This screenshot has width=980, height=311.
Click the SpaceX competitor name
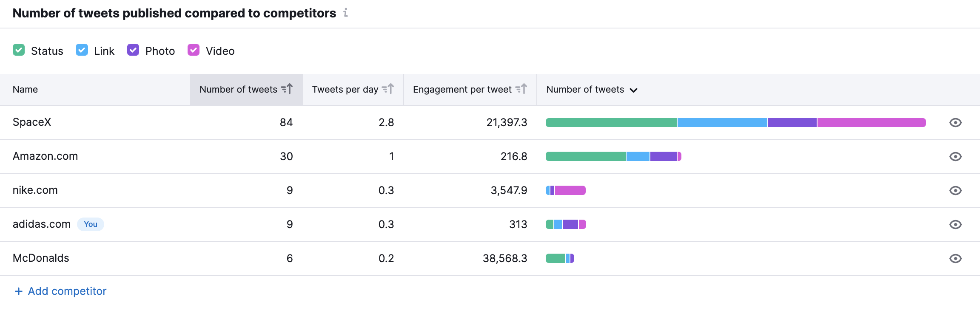pos(32,122)
